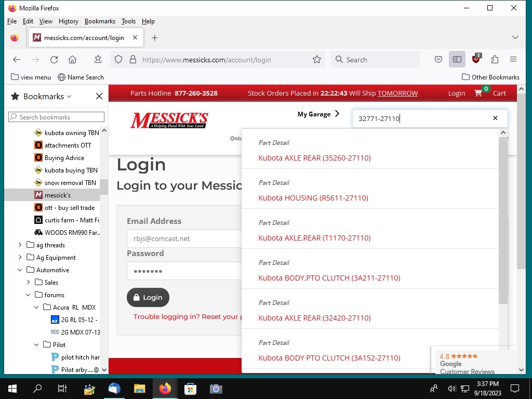The image size is (532, 399).
Task: Open a new browser tab
Action: (154, 37)
